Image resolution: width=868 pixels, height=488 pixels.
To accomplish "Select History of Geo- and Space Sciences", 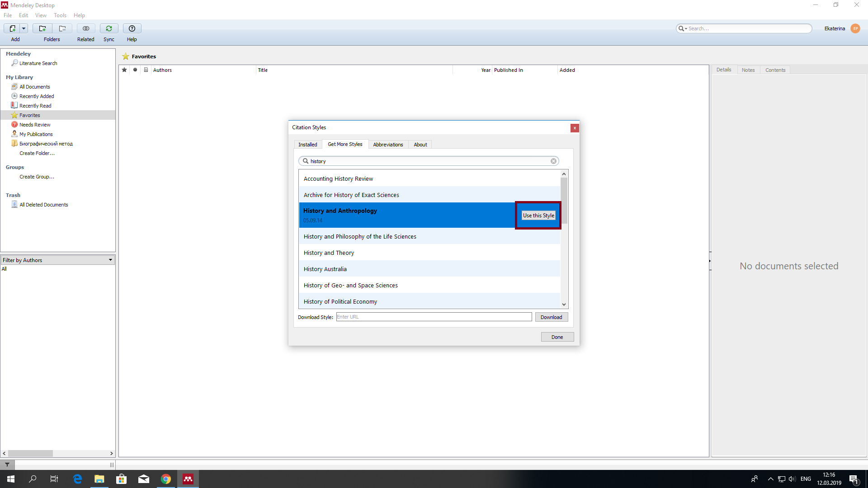I will [429, 285].
